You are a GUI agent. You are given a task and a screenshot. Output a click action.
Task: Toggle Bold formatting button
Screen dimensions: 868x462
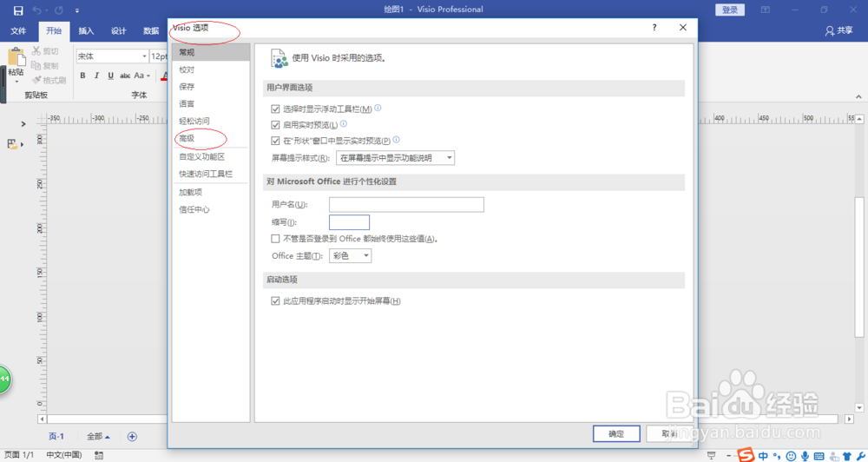click(x=82, y=76)
